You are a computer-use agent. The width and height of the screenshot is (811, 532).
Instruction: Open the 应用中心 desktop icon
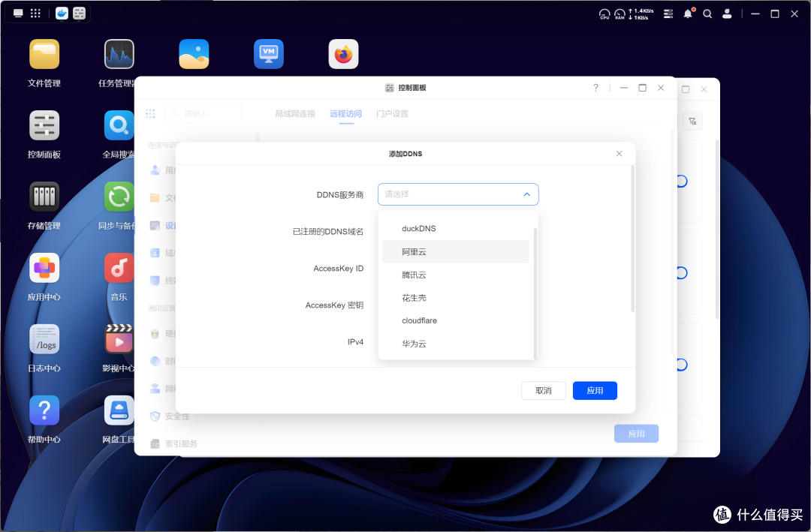click(44, 268)
